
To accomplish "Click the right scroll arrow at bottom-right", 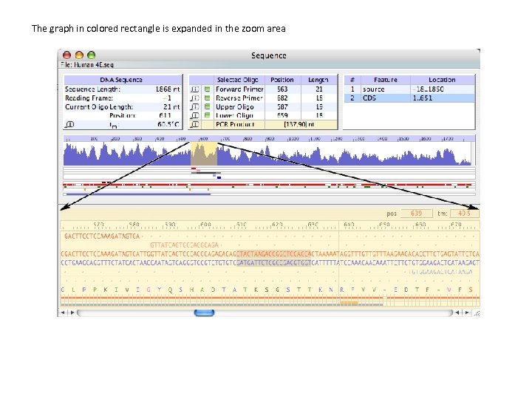I will pyautogui.click(x=467, y=313).
